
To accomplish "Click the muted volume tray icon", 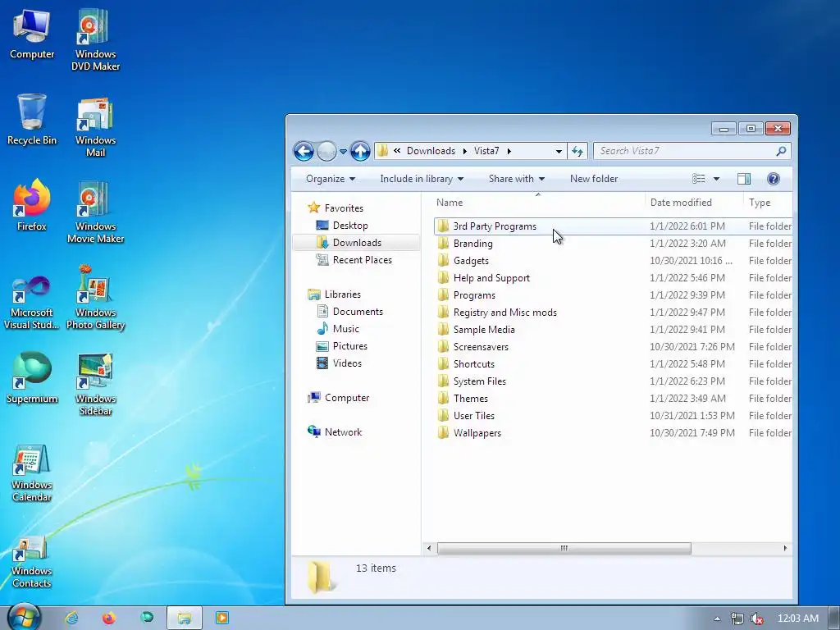I will click(x=756, y=619).
